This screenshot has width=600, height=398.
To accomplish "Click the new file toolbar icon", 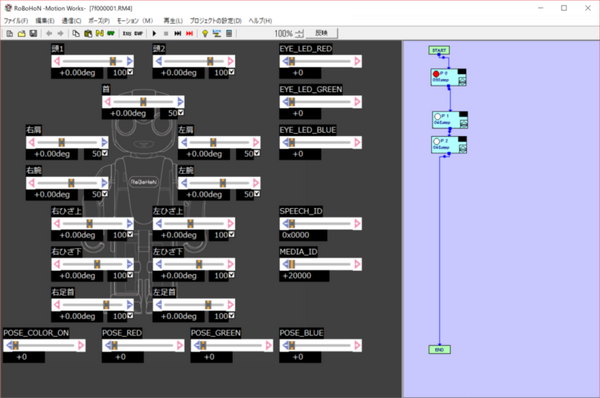I will click(x=10, y=34).
